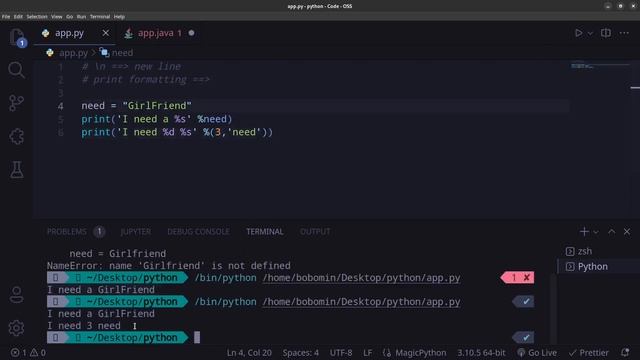
Task: Click line number 6 in gutter
Action: 60,133
